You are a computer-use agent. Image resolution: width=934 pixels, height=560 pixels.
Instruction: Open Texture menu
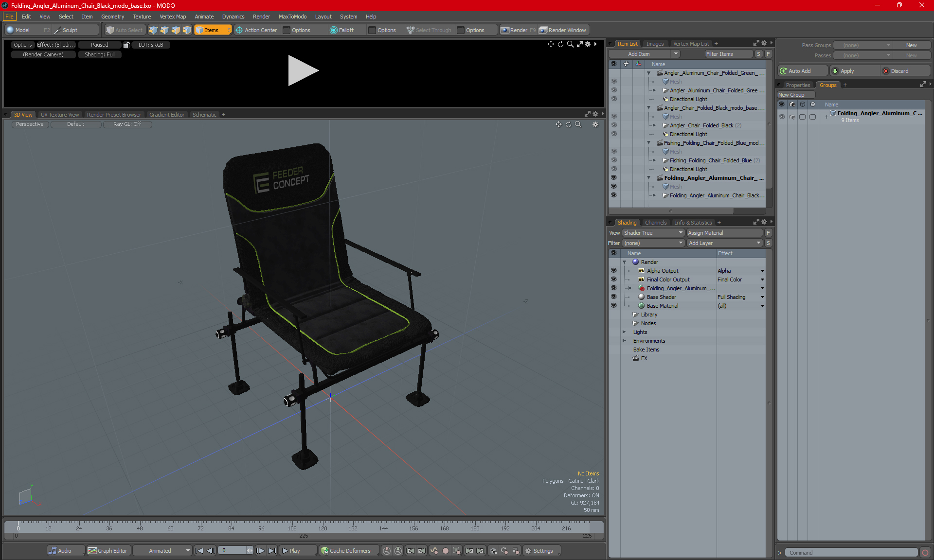(x=142, y=17)
